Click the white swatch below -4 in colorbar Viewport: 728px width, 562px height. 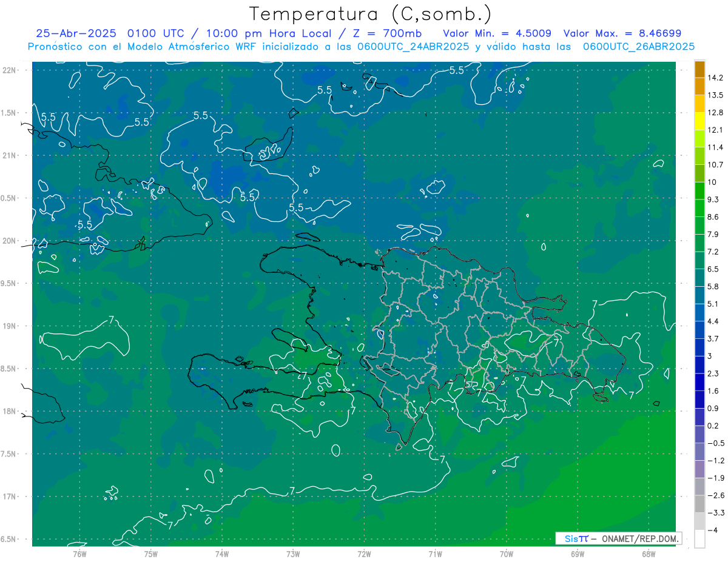point(699,539)
